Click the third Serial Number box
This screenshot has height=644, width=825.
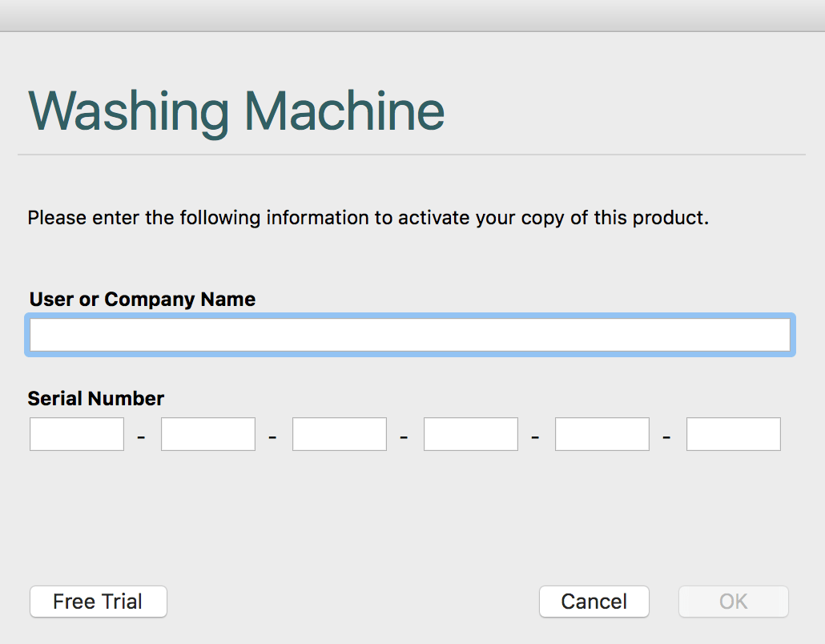pyautogui.click(x=340, y=434)
